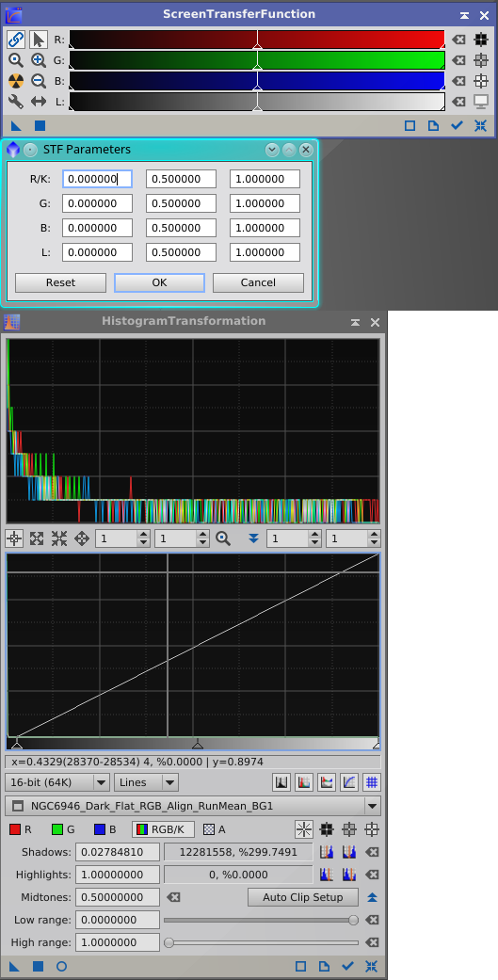Select histogram pan four-arrow mode
The width and height of the screenshot is (498, 980).
point(82,538)
